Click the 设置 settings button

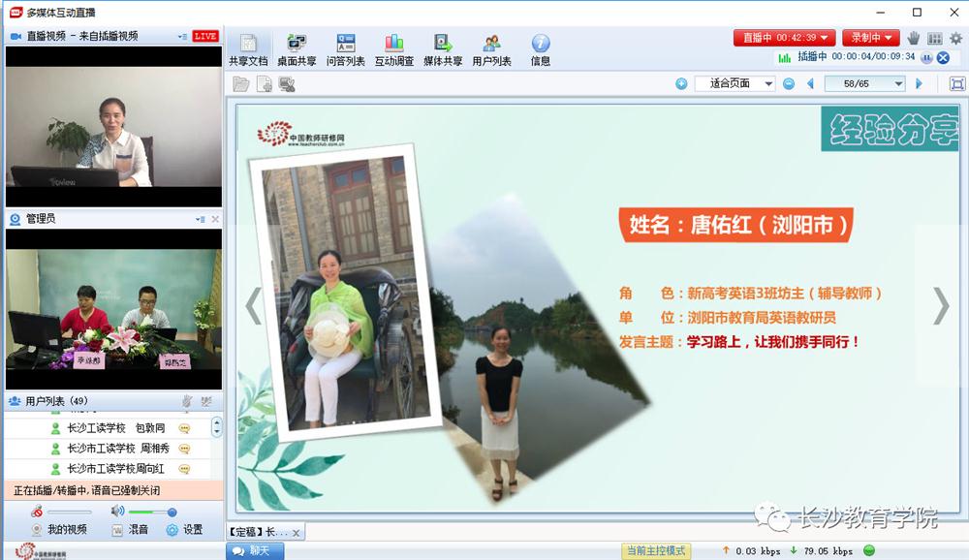(184, 530)
